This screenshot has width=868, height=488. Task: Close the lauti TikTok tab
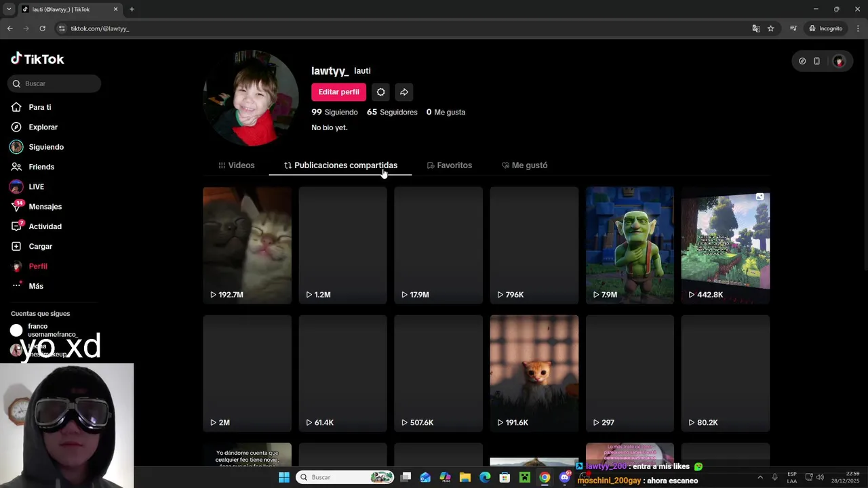click(x=115, y=9)
